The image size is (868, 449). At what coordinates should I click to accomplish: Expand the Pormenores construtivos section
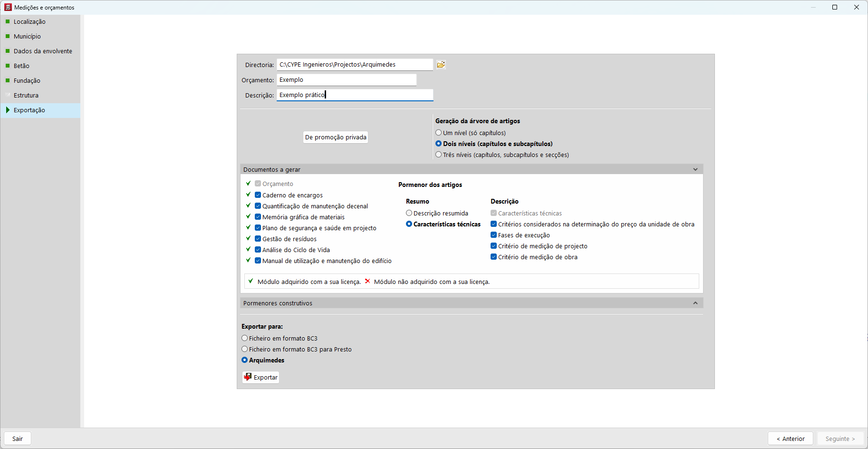coord(695,303)
